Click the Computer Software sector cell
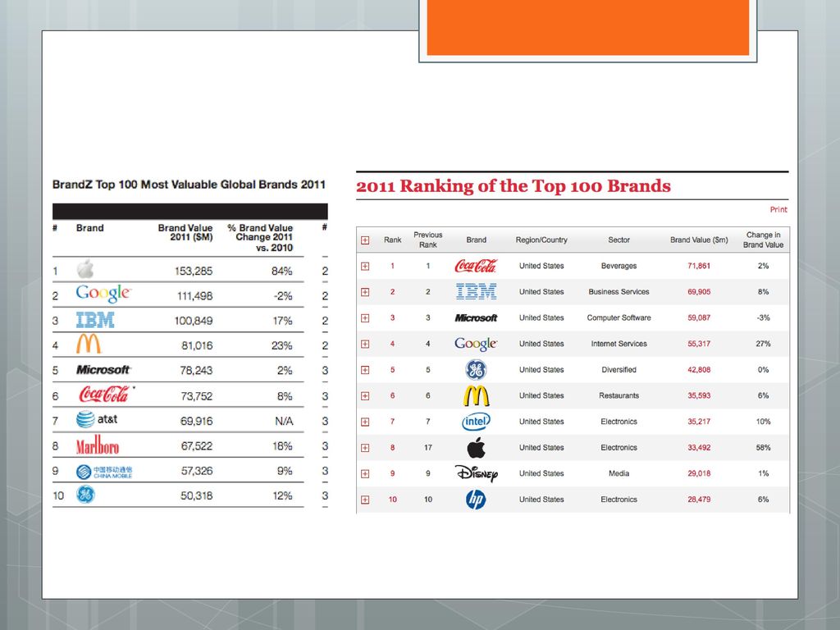This screenshot has height=630, width=840. coord(619,317)
